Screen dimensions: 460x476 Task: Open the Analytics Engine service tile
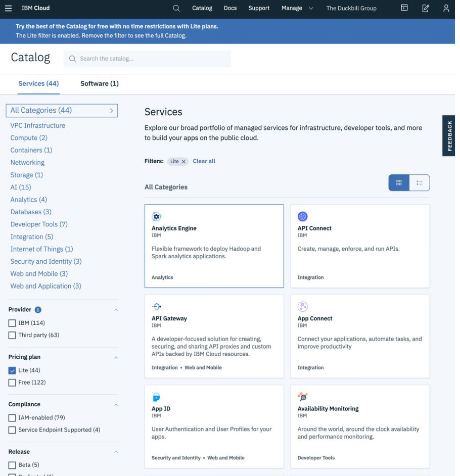214,246
